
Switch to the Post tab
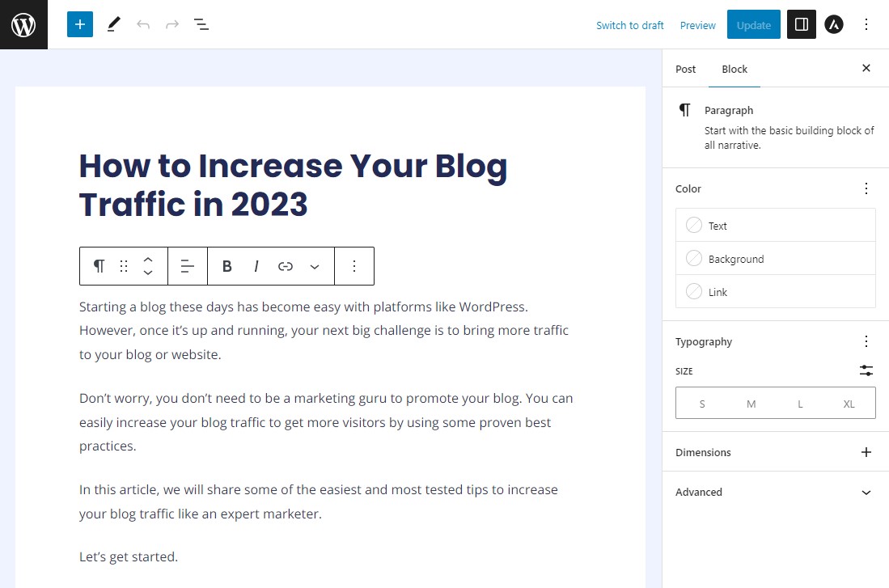pyautogui.click(x=685, y=70)
